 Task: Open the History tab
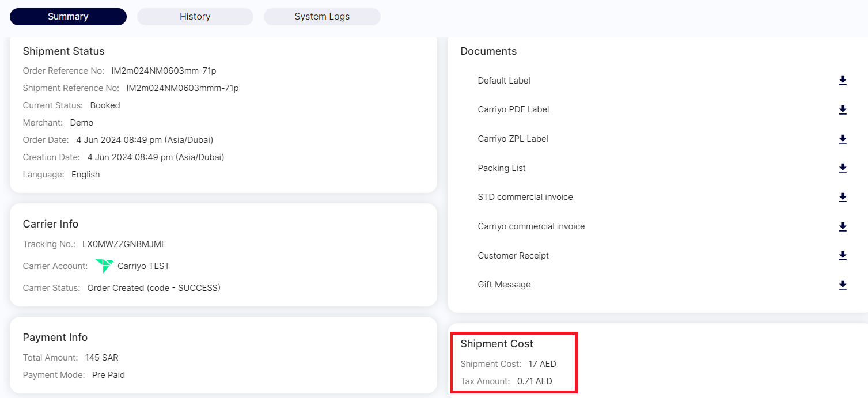pos(195,17)
